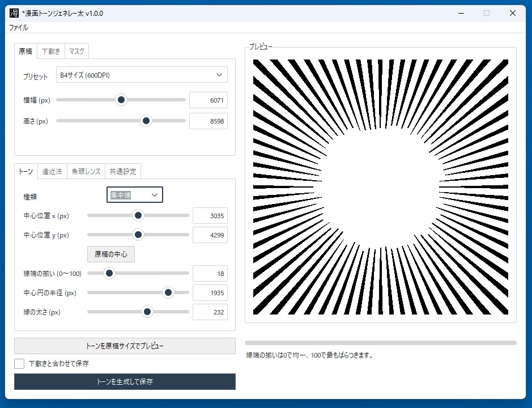The height and width of the screenshot is (408, 532).
Task: Click the 中心位置 y field showing 4299
Action: click(x=210, y=235)
